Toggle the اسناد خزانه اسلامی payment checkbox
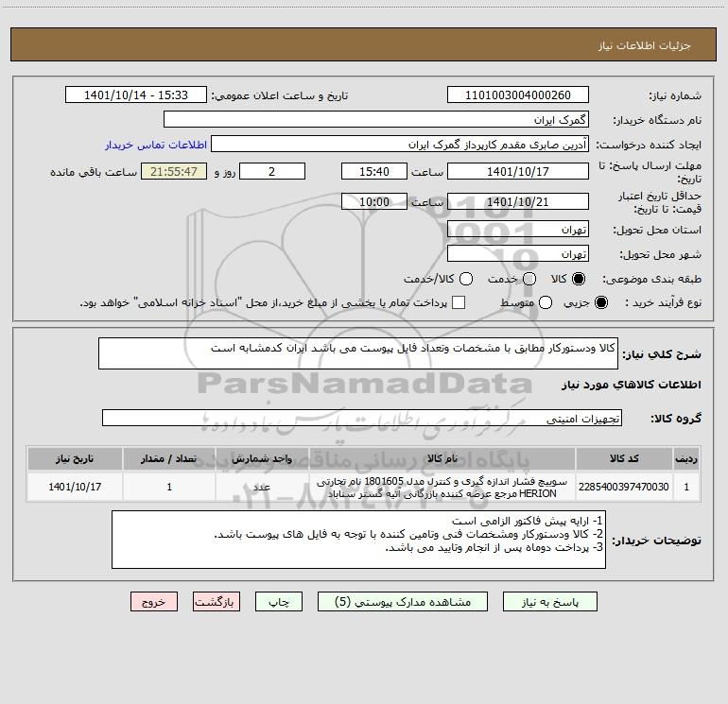 click(x=459, y=303)
